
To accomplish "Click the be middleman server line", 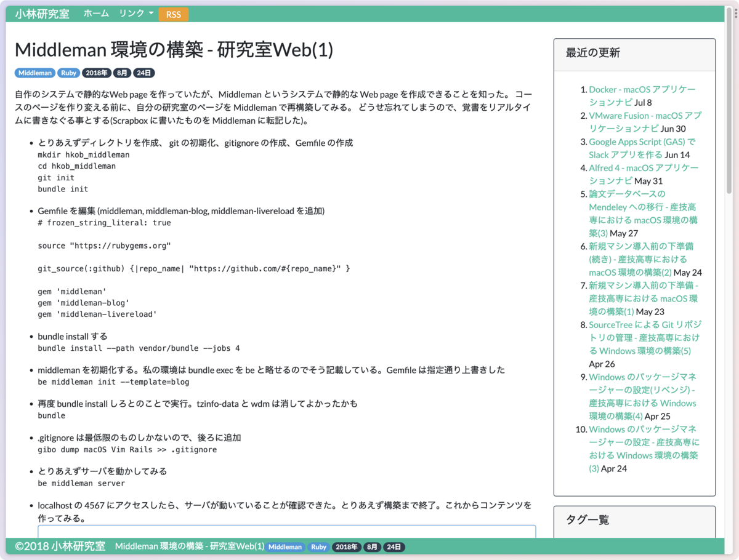I will [81, 483].
